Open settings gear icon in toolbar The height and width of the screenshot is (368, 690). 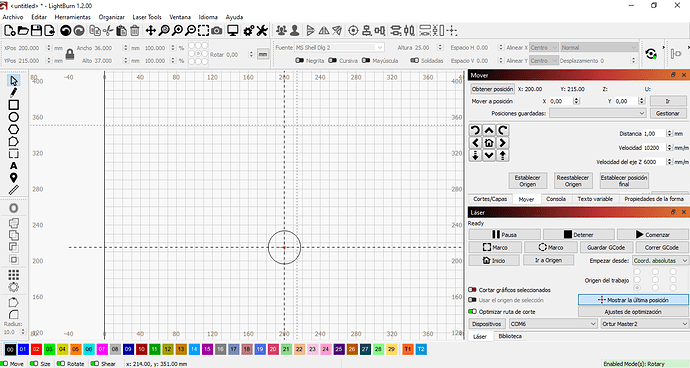tap(248, 30)
